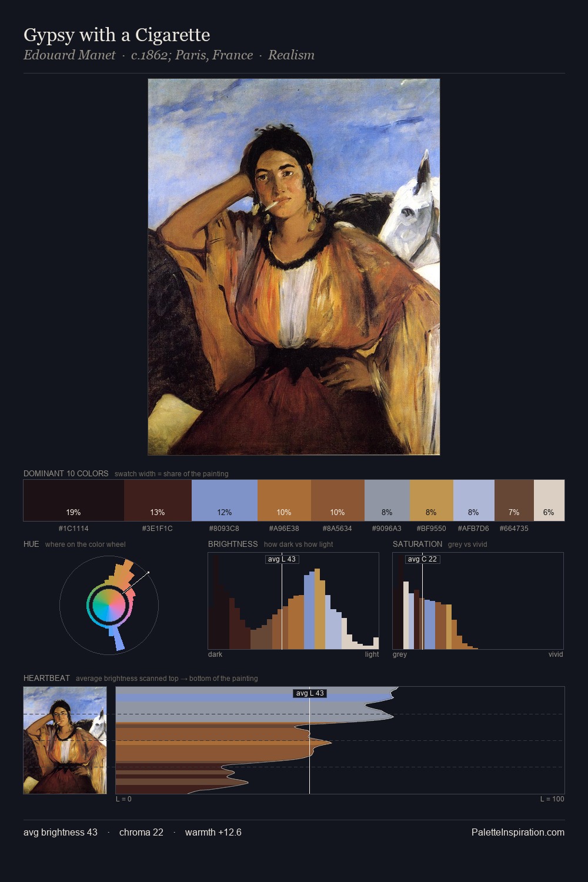Screen dimensions: 588x882
Task: Select the #8A5634 russet brown swatch
Action: click(338, 500)
